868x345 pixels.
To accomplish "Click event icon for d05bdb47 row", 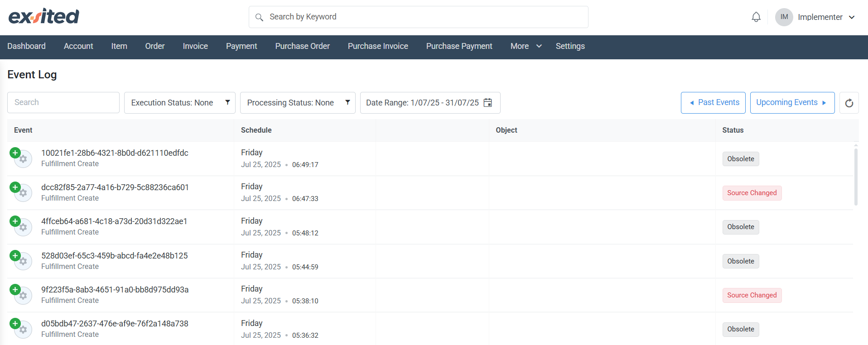I will tap(20, 328).
